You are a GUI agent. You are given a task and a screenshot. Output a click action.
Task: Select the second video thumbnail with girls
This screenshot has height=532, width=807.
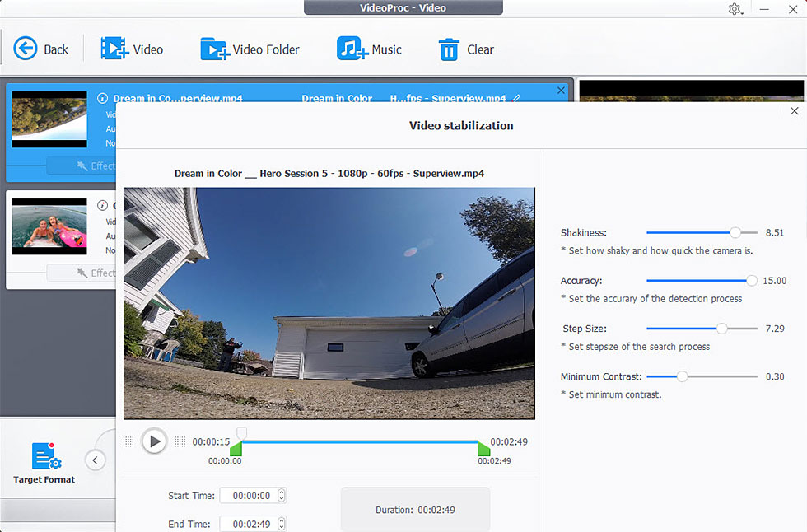click(x=49, y=226)
